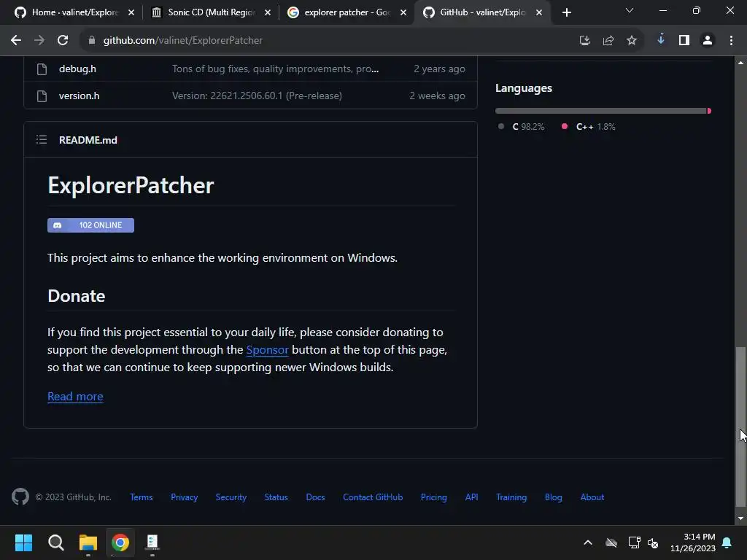Open the Terms footer link

click(x=142, y=497)
